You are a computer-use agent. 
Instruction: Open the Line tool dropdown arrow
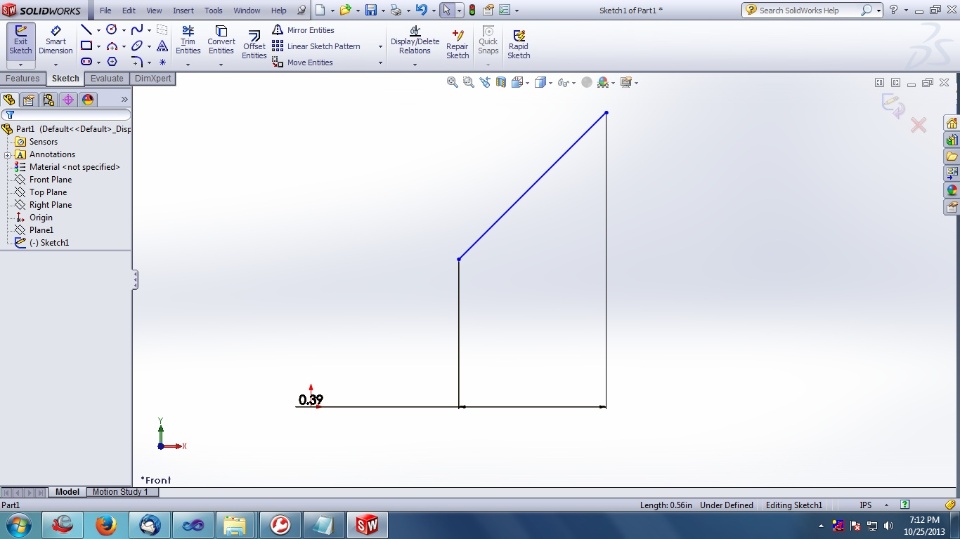(x=99, y=30)
